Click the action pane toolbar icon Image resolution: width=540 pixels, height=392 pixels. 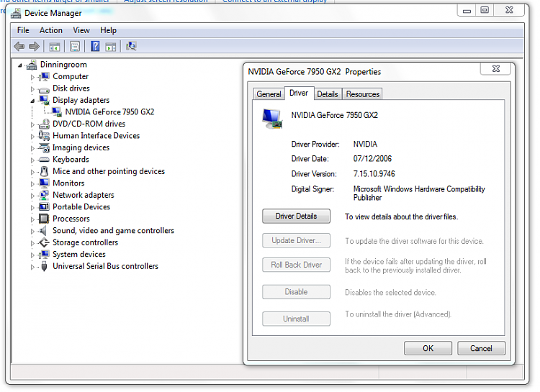(x=111, y=47)
